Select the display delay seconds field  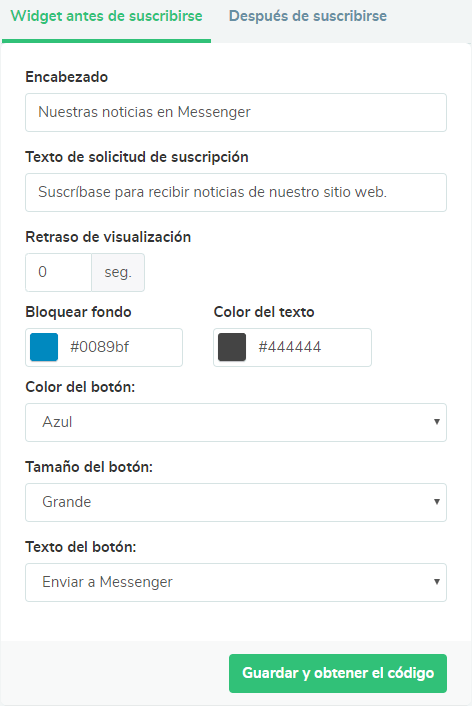tap(59, 272)
